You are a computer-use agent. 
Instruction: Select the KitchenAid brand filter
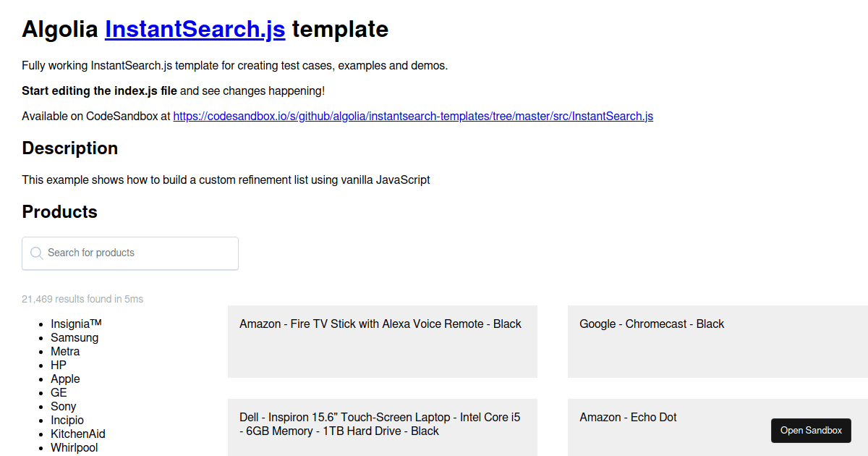pyautogui.click(x=77, y=434)
